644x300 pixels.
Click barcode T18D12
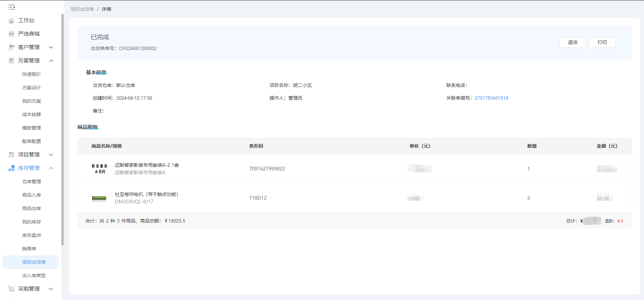258,198
